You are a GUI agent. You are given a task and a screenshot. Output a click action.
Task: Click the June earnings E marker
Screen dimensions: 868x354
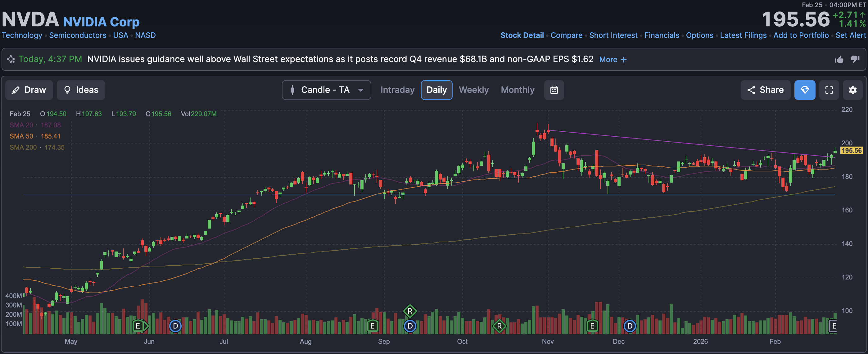point(138,326)
